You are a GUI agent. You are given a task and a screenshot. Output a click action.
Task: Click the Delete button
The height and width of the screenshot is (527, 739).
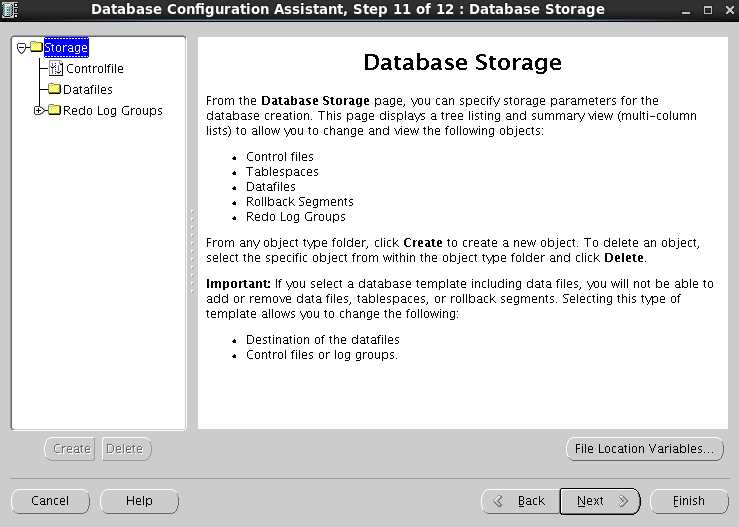[x=125, y=449]
